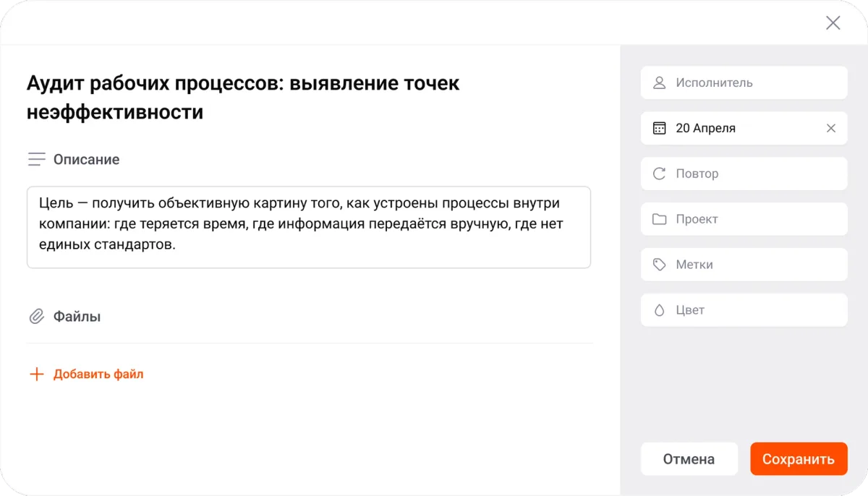Click the repeat icon in Повтор field

pos(659,174)
